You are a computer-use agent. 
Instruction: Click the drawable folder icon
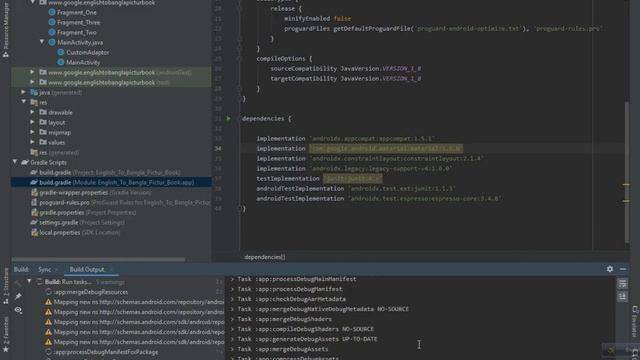pyautogui.click(x=43, y=112)
